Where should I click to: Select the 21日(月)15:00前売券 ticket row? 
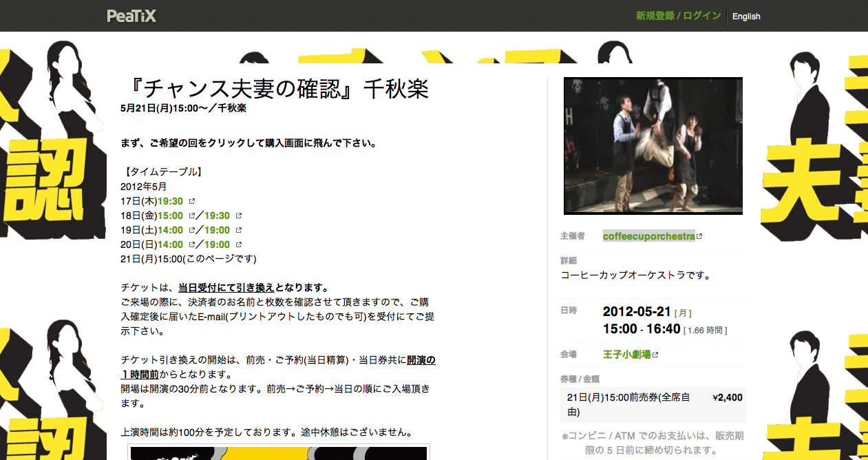(653, 405)
